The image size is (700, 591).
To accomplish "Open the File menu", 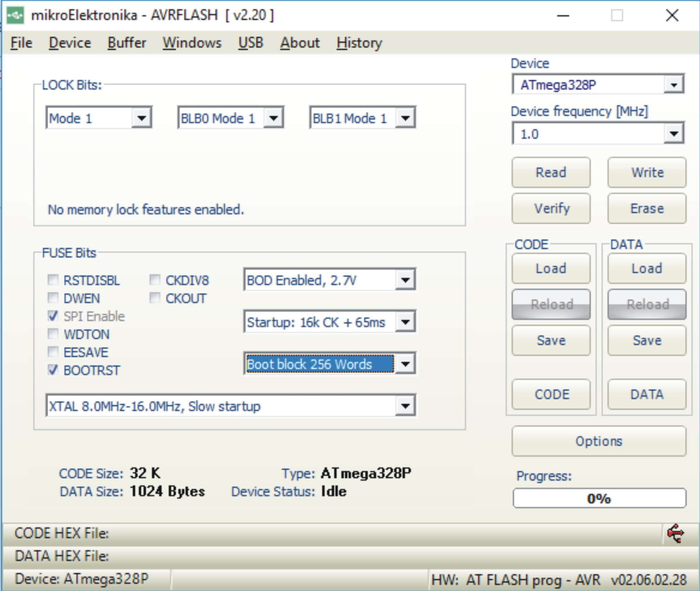I will pyautogui.click(x=21, y=43).
